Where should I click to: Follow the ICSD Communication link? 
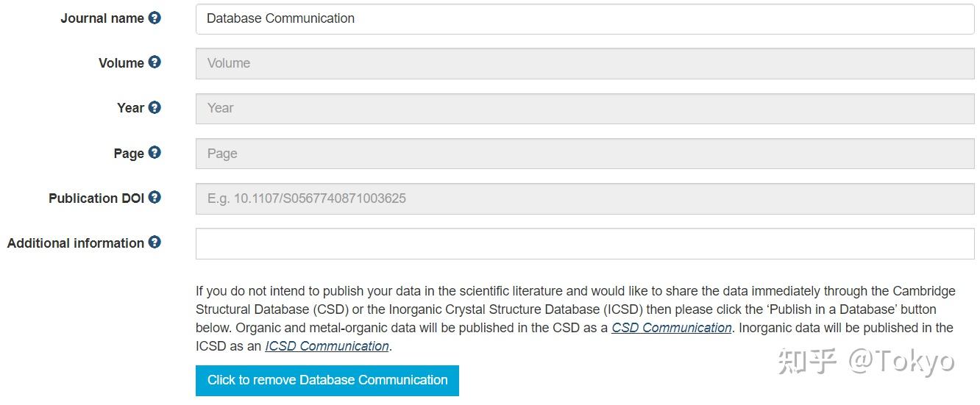point(327,346)
